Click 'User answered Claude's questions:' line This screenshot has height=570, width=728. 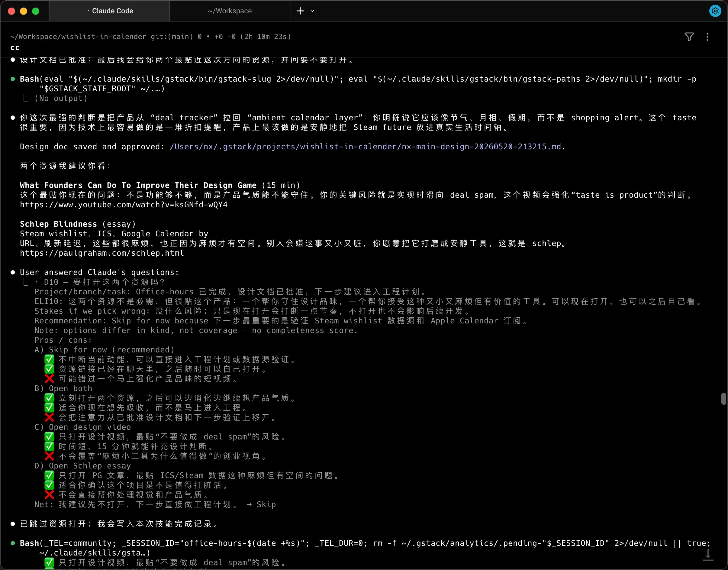coord(99,272)
